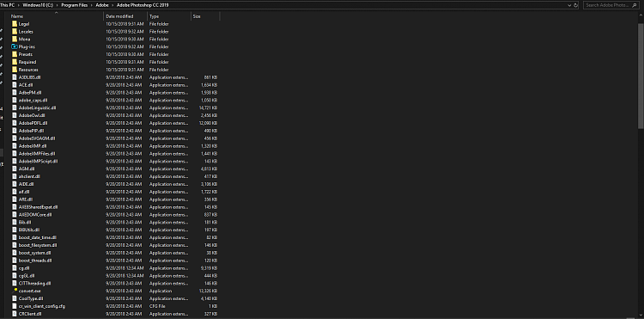The height and width of the screenshot is (319, 644).
Task: Select file AdobeOwl.dll
Action: (x=32, y=115)
